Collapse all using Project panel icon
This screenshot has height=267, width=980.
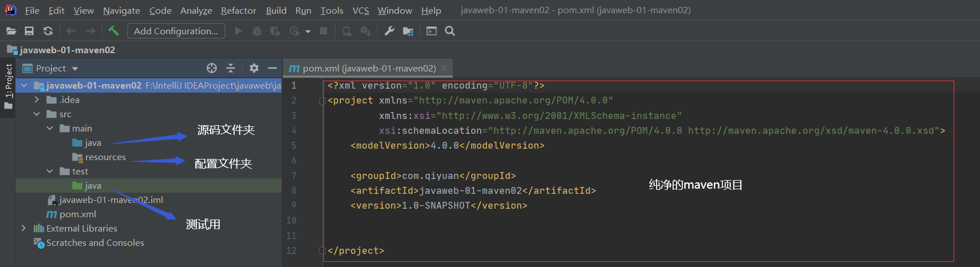click(231, 68)
